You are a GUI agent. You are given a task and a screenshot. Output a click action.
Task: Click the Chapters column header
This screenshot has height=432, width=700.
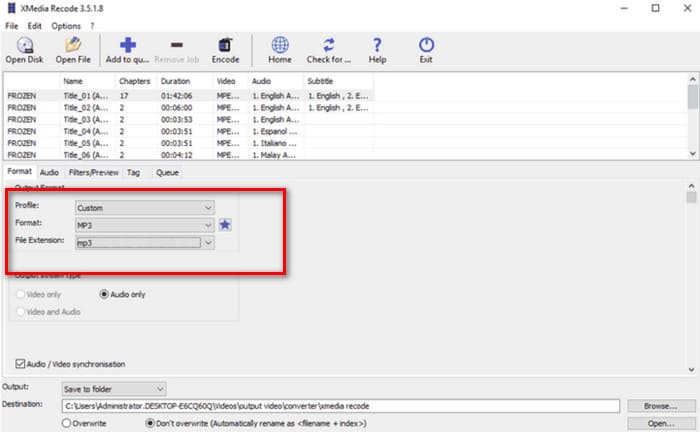pyautogui.click(x=135, y=81)
